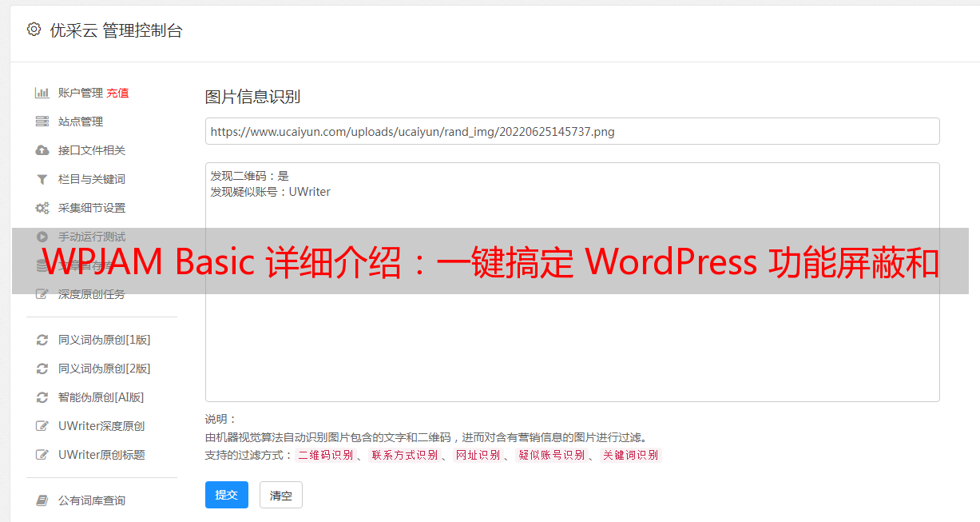Click the 发现二维码：是 result line

tap(250, 176)
